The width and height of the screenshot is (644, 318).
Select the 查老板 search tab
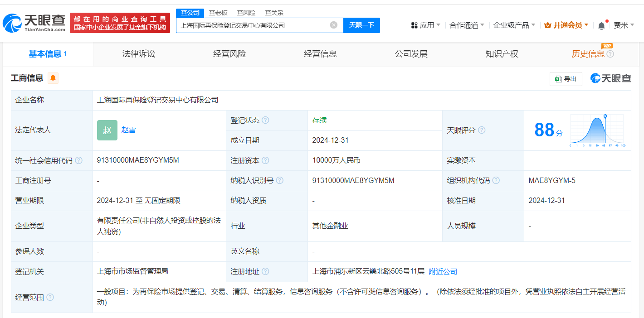[218, 13]
